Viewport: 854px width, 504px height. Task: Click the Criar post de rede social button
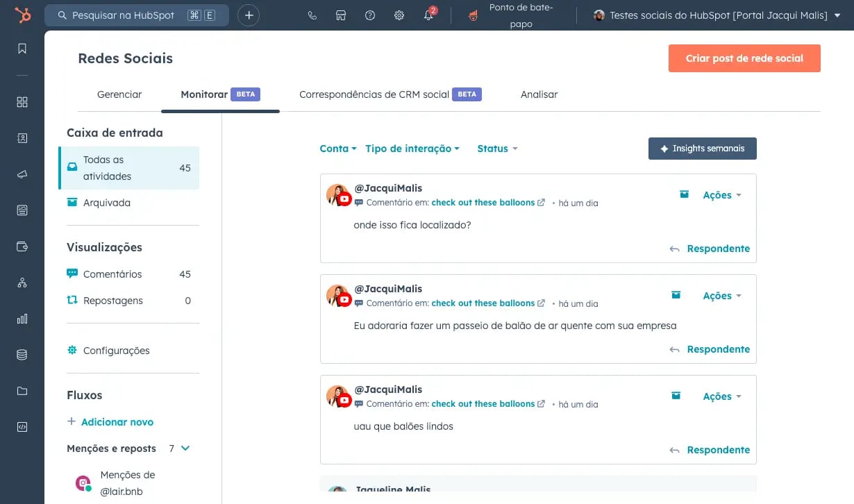click(744, 58)
